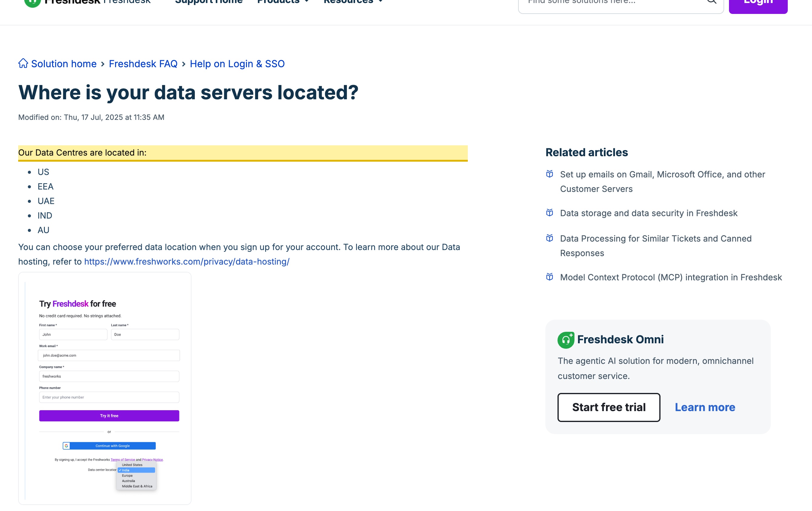Image resolution: width=812 pixels, height=511 pixels.
Task: Expand the Products dropdown menu
Action: [283, 1]
